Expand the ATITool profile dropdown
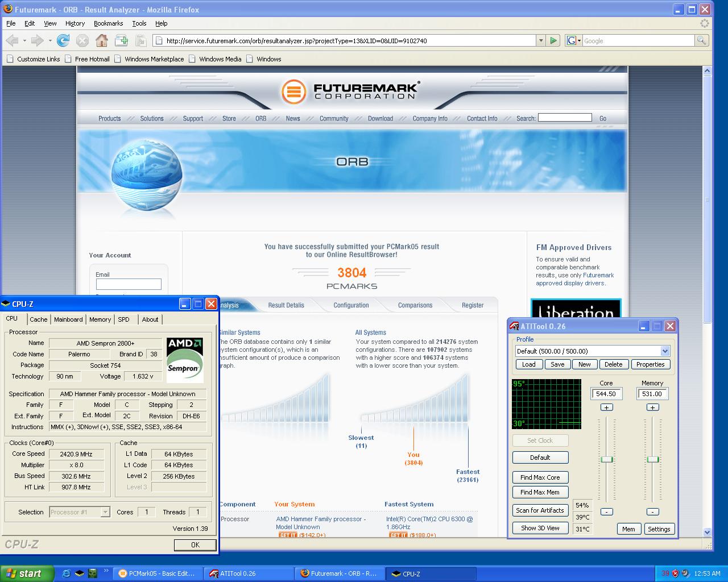728x582 pixels. pyautogui.click(x=665, y=351)
